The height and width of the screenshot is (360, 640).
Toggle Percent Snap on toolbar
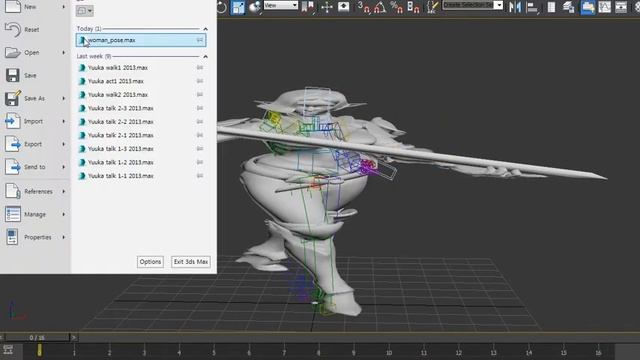click(x=396, y=7)
